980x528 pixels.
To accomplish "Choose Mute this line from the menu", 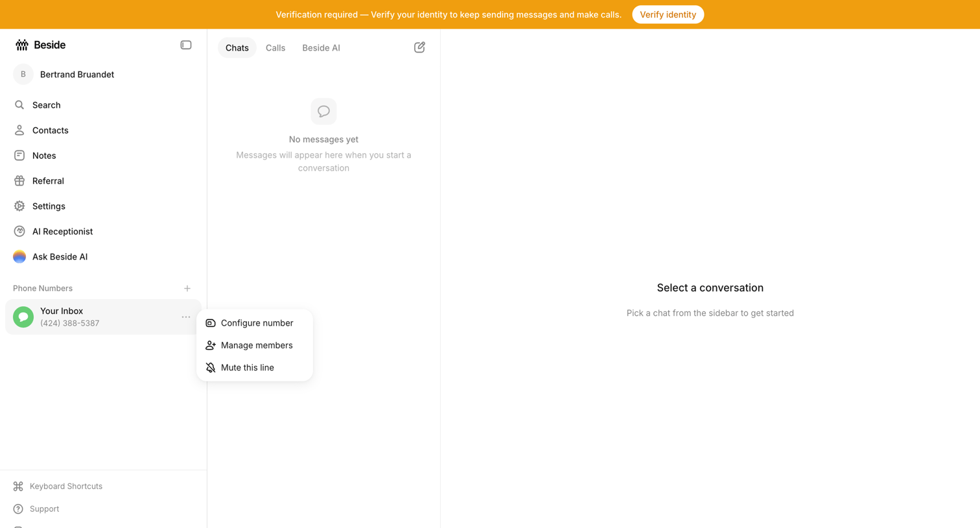I will [x=255, y=368].
